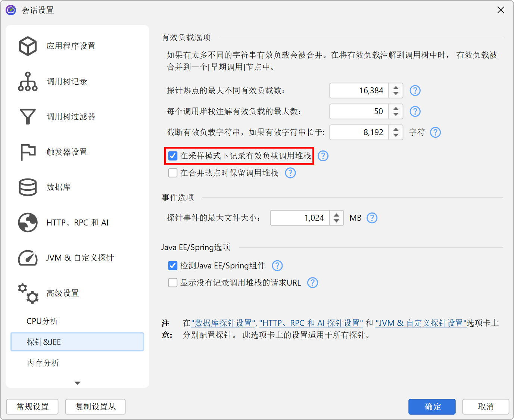Disable 在采样模式下记录有效负载调用堆栈 checkbox
Image resolution: width=514 pixels, height=420 pixels.
pyautogui.click(x=173, y=156)
